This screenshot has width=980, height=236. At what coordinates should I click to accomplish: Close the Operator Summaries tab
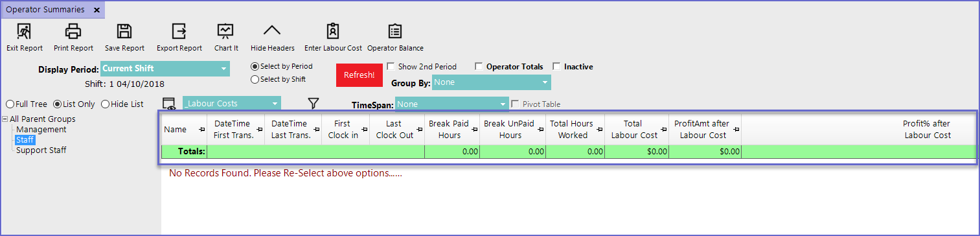pyautogui.click(x=97, y=10)
